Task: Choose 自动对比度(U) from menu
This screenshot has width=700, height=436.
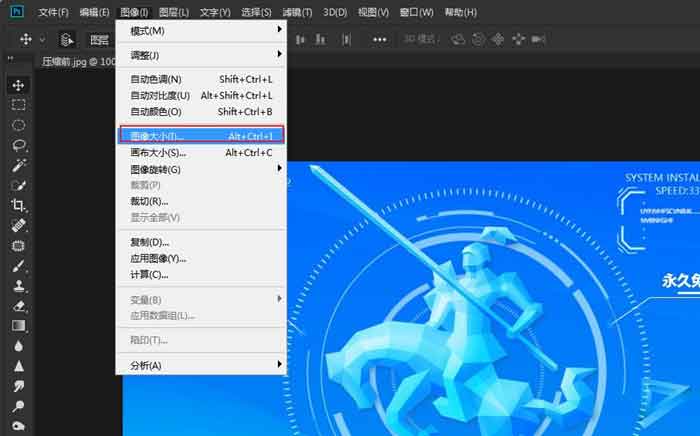Action: pyautogui.click(x=201, y=96)
